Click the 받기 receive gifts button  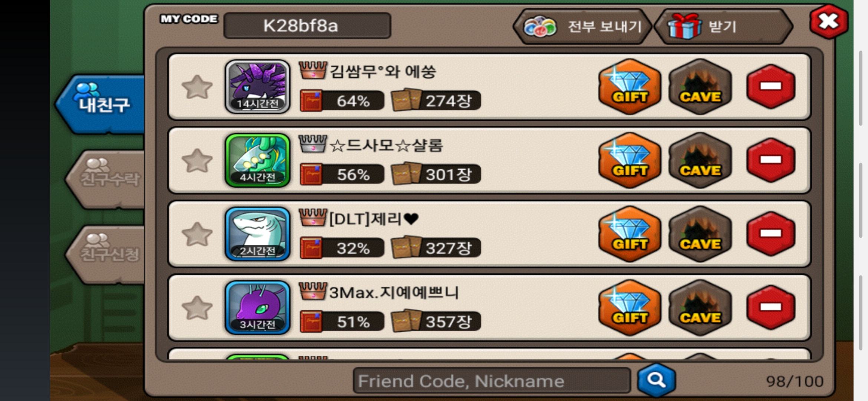pyautogui.click(x=723, y=26)
